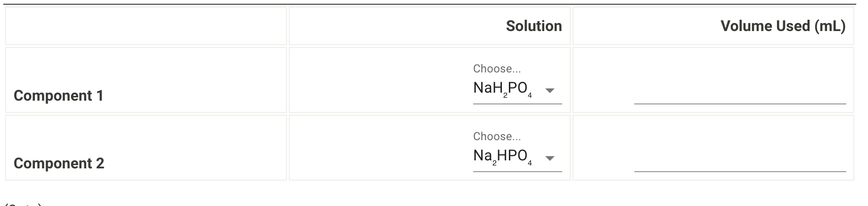This screenshot has height=206, width=868.
Task: Click blank space left of Na2HPO4 dropdown
Action: [x=377, y=148]
